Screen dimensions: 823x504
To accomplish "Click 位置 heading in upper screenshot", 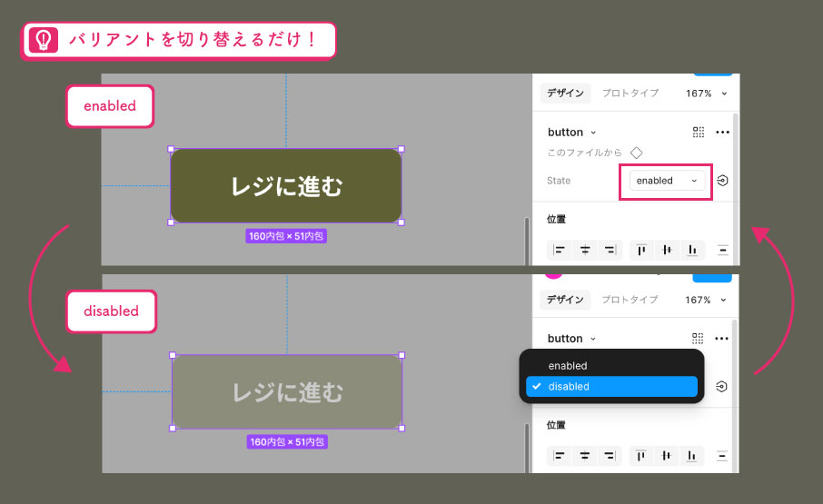I will pyautogui.click(x=556, y=219).
